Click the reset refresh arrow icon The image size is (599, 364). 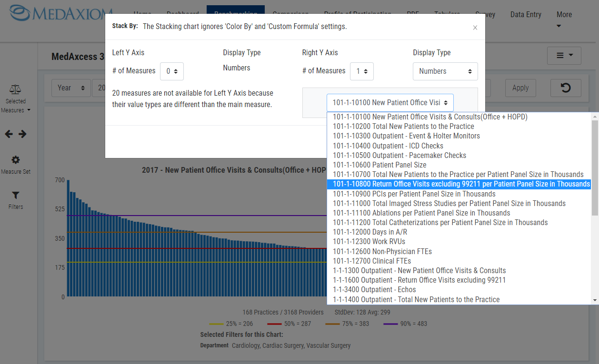pos(566,88)
